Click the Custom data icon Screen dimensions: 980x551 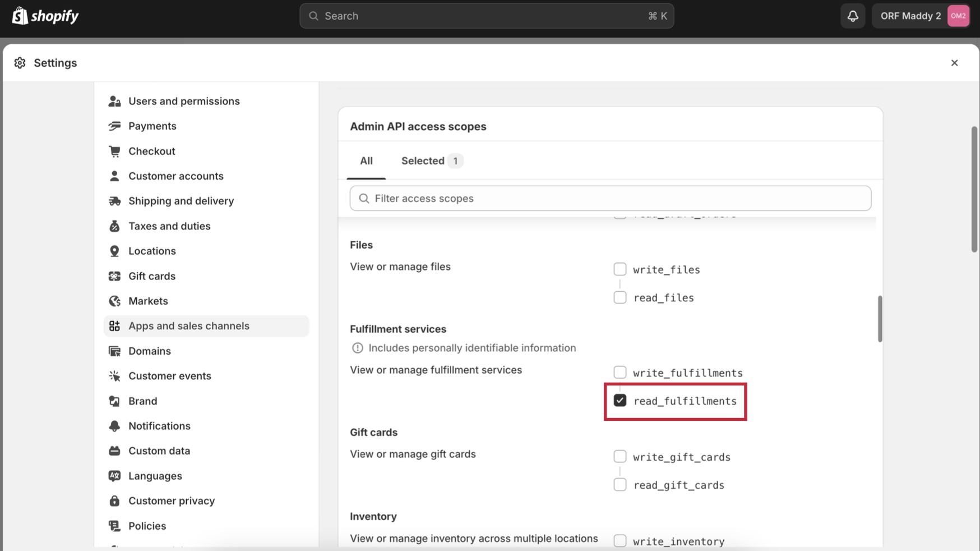coord(114,451)
